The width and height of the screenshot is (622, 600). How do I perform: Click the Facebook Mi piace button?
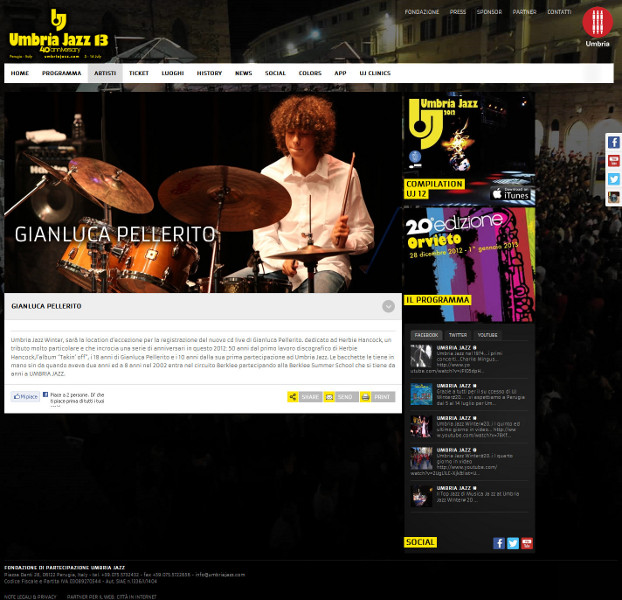[25, 396]
